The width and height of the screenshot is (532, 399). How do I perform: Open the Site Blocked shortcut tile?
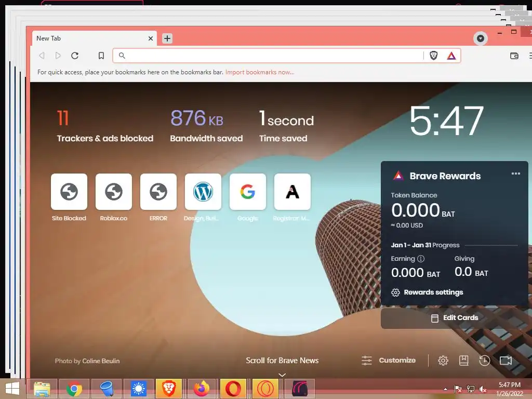69,192
